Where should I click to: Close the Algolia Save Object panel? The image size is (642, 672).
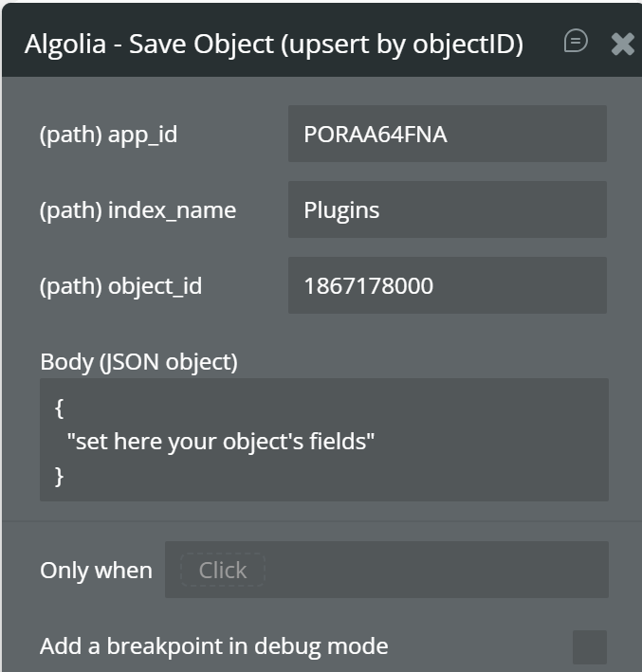622,44
